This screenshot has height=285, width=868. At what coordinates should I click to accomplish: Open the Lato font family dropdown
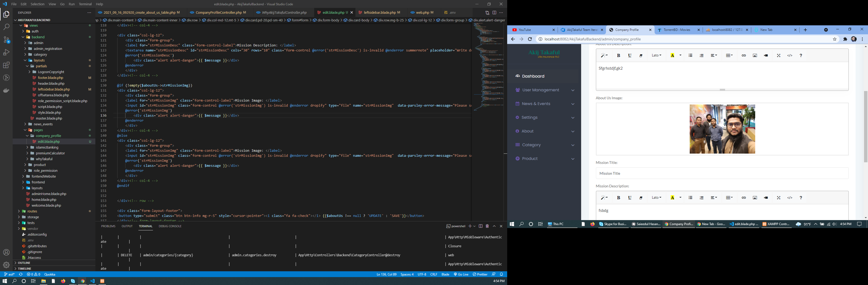[656, 55]
